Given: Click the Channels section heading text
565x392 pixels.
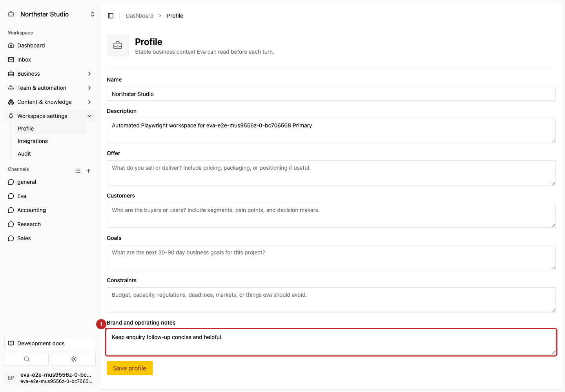Looking at the screenshot, I should point(18,169).
